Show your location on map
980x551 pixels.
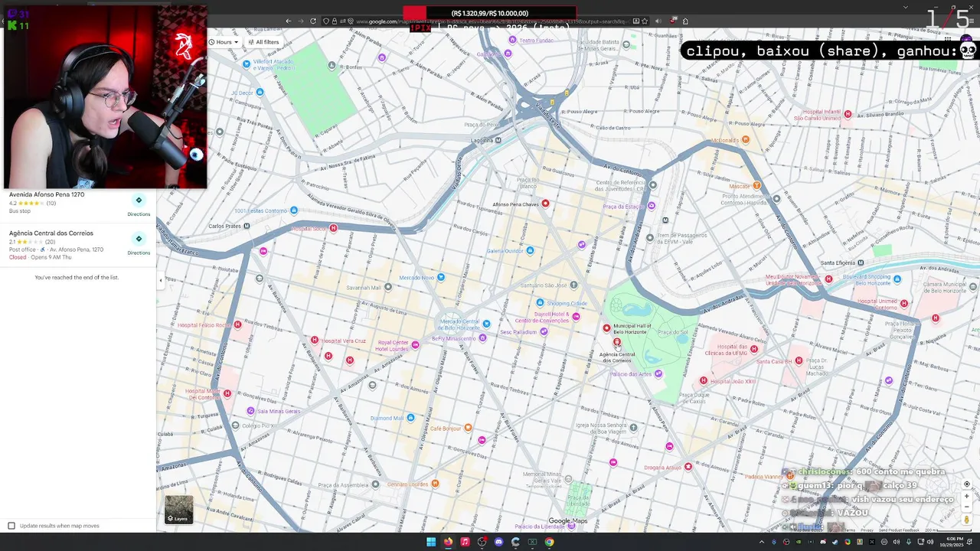[966, 484]
